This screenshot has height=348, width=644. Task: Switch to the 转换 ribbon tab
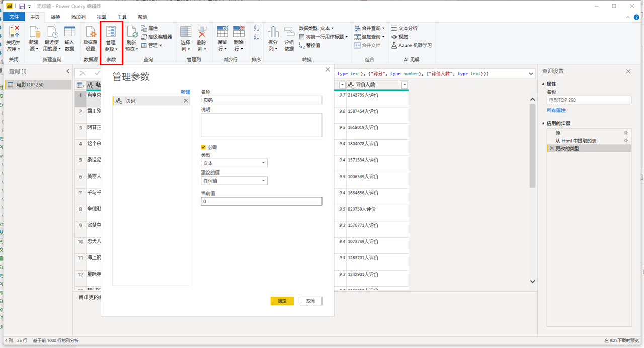point(55,16)
